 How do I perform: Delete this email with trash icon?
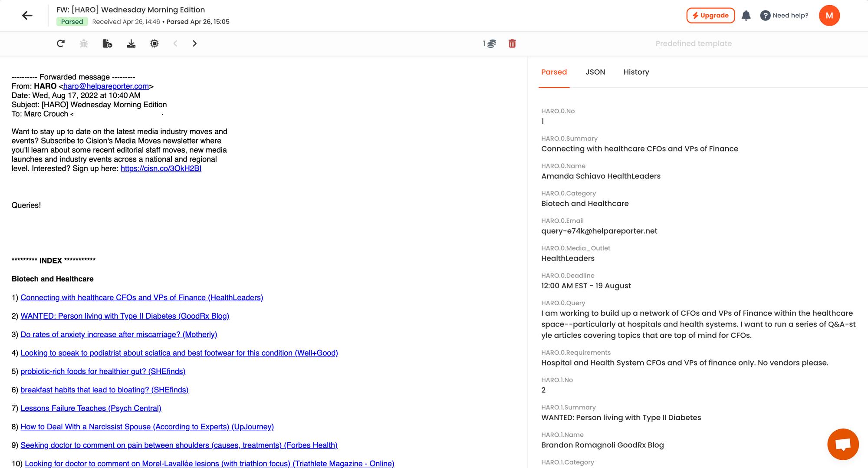512,43
